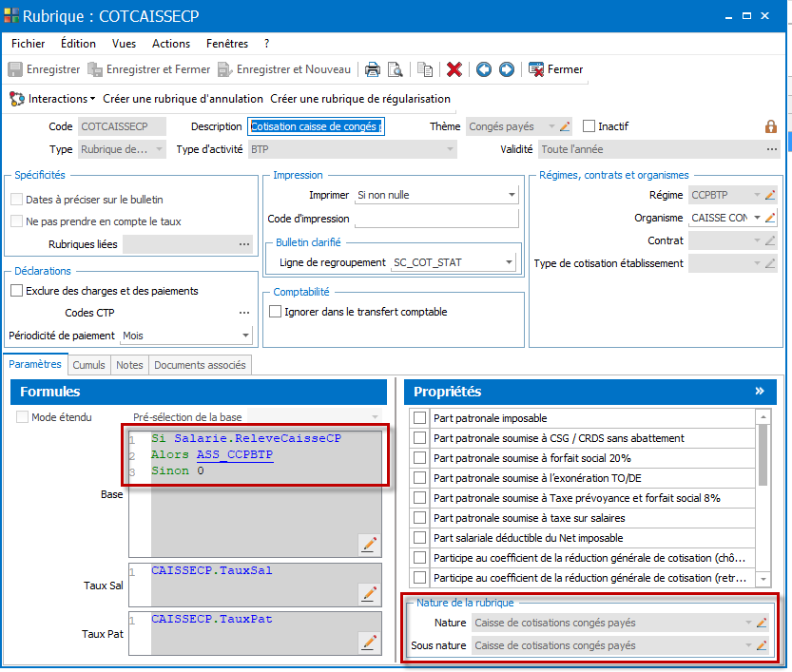Click the padlock icon near Inactif
Screen dimensions: 792x672
[x=771, y=126]
